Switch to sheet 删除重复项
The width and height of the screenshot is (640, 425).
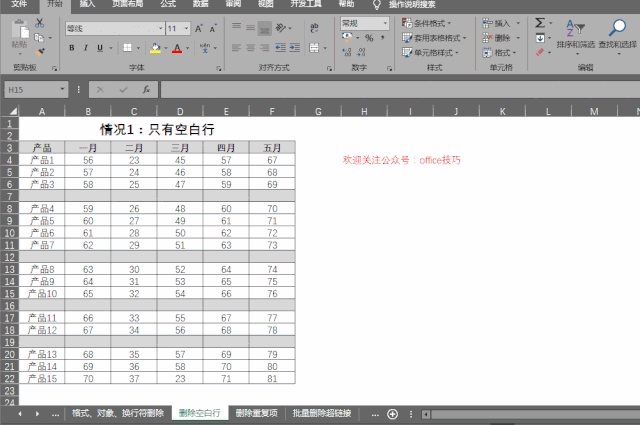coord(256,413)
